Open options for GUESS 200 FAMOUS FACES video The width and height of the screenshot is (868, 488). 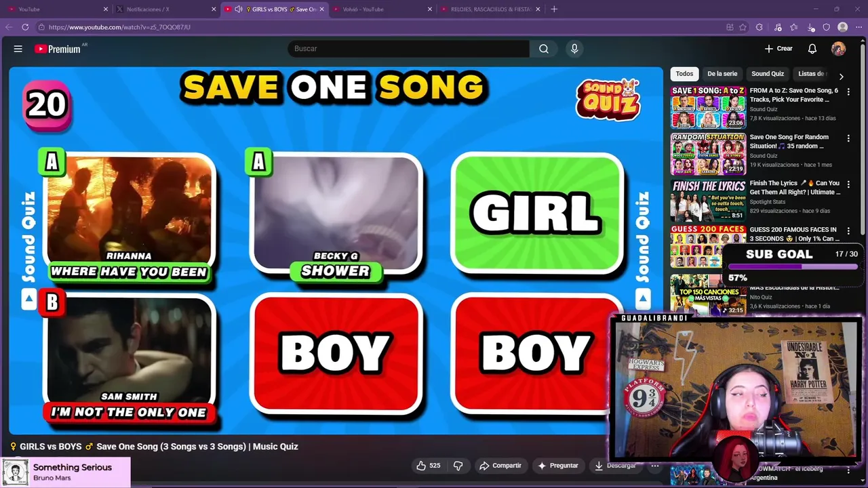pyautogui.click(x=848, y=231)
